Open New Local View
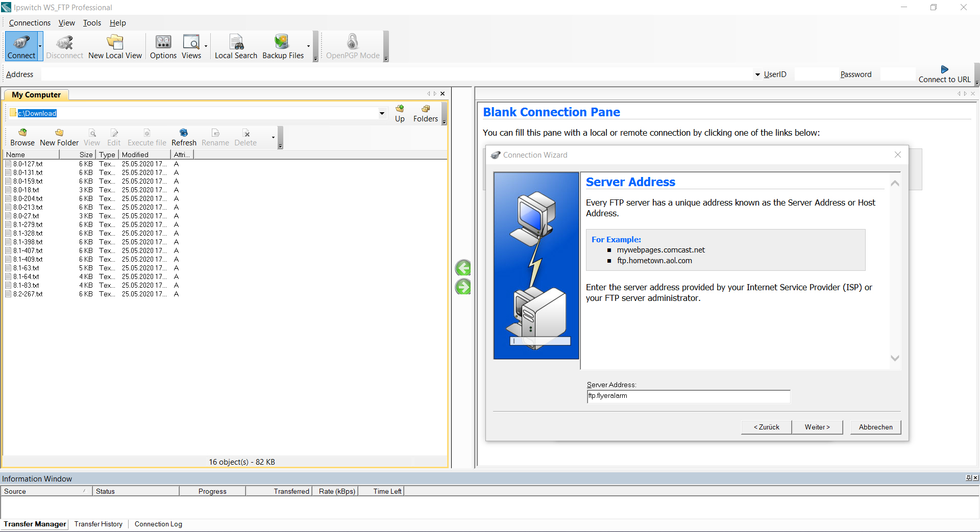980x532 pixels. pos(115,46)
